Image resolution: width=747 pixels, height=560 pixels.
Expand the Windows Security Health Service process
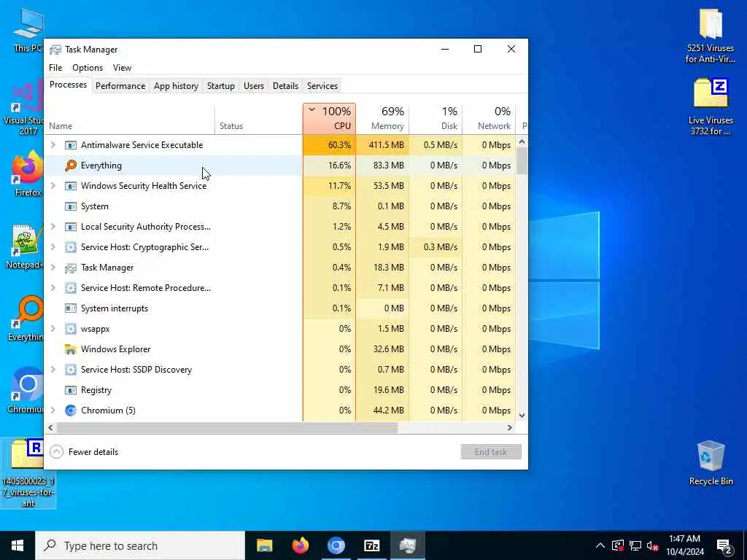coord(53,186)
